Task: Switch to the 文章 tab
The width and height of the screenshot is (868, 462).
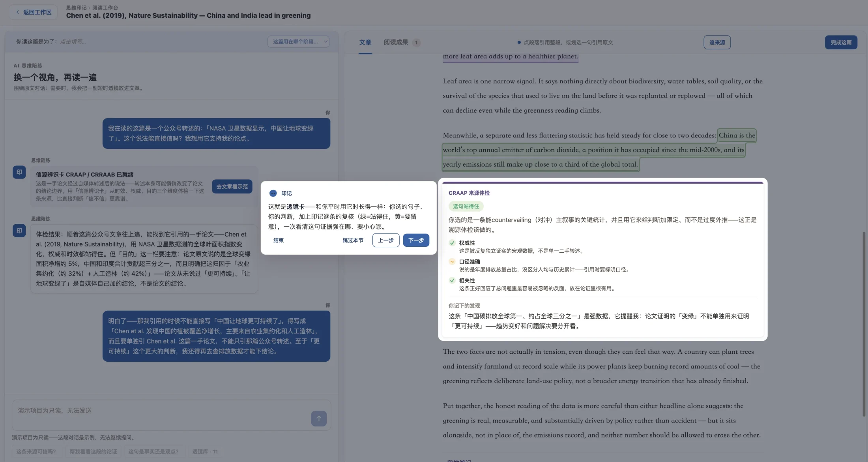Action: click(x=365, y=42)
